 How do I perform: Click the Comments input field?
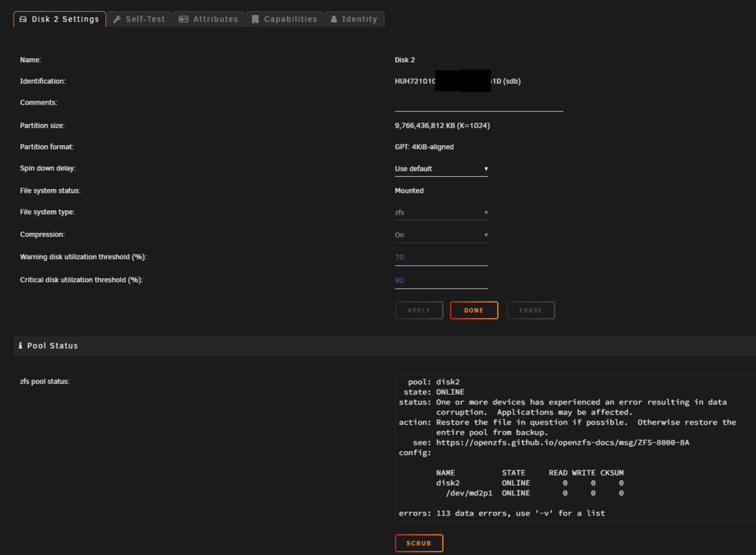point(479,103)
